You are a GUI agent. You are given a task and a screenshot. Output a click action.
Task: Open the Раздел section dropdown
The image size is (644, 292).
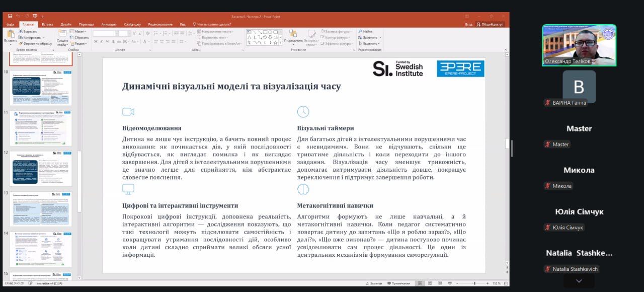tap(78, 43)
